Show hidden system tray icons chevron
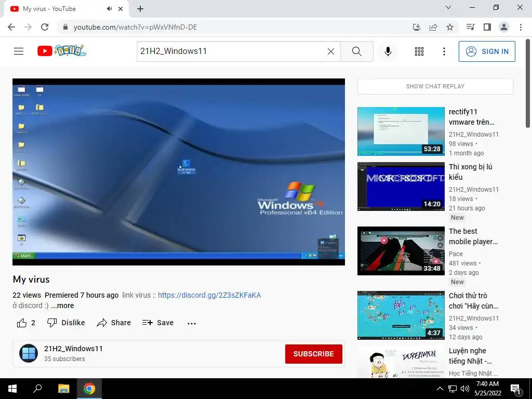532x399 pixels. [x=440, y=389]
